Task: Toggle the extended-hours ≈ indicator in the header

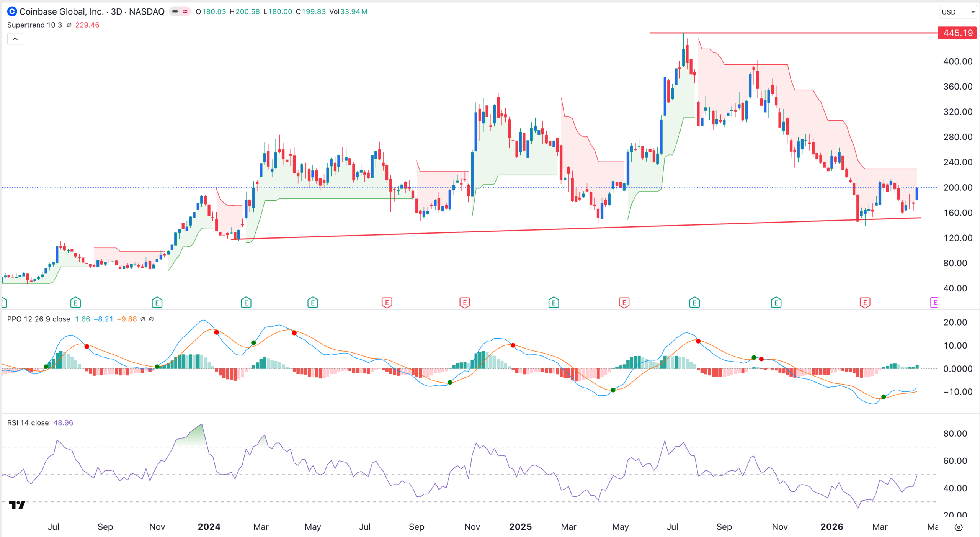Action: coord(185,12)
